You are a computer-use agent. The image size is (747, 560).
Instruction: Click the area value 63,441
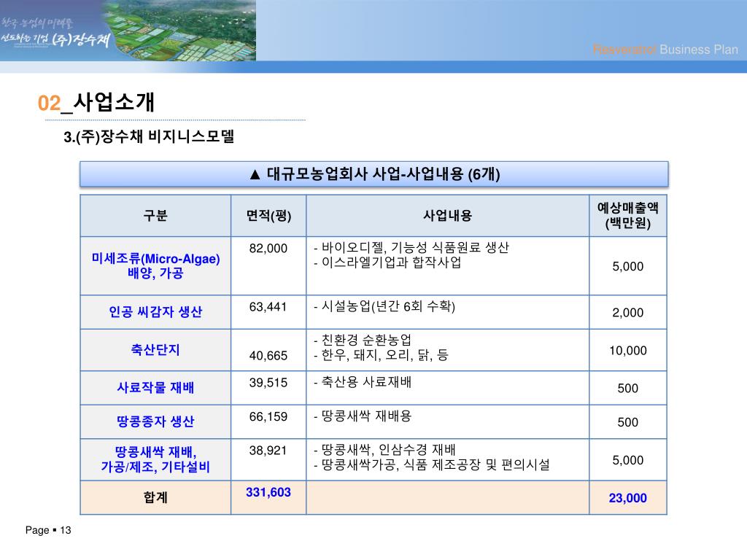268,307
